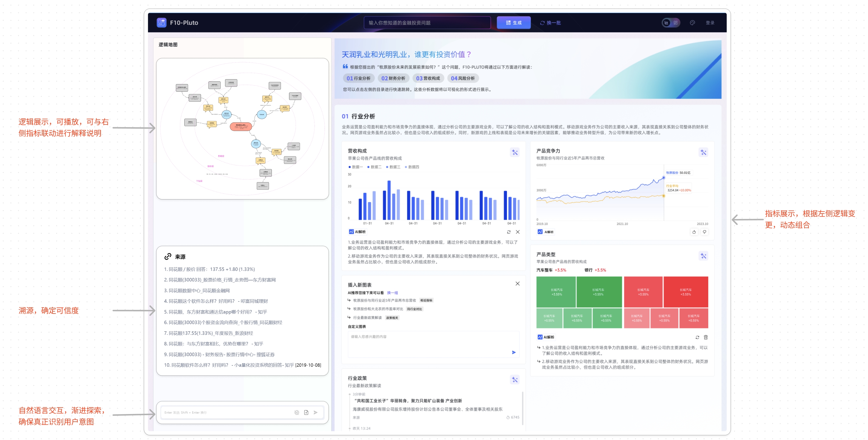
Task: Delete 产品类型 AI analysis with trash icon
Action: (x=706, y=337)
